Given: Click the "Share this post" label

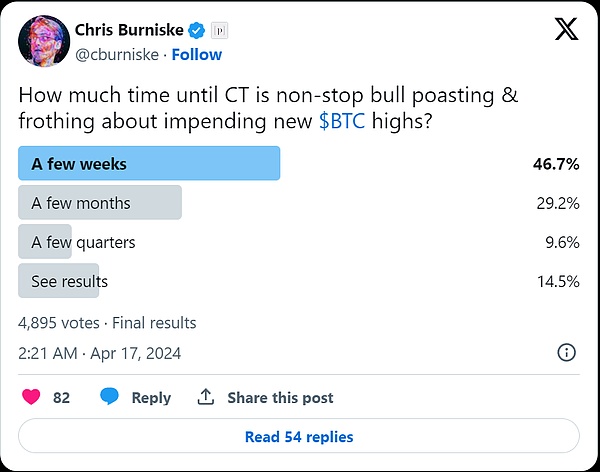Looking at the screenshot, I should pos(280,397).
